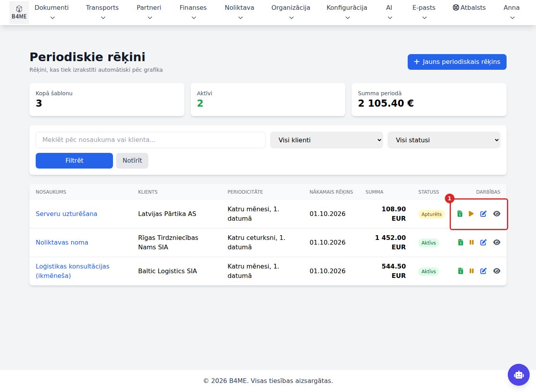Open the Dokumenti menu
The width and height of the screenshot is (536, 392).
[52, 12]
